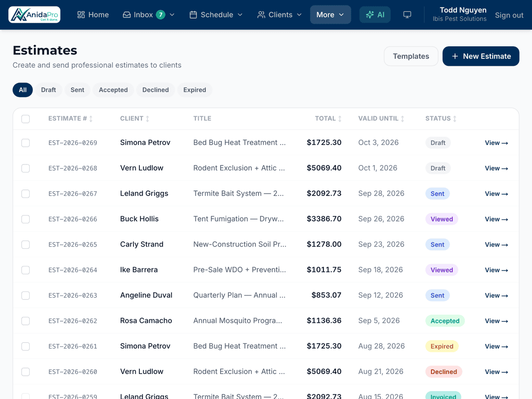The image size is (532, 399).
Task: Filter estimates by Expired tab
Action: click(x=195, y=90)
